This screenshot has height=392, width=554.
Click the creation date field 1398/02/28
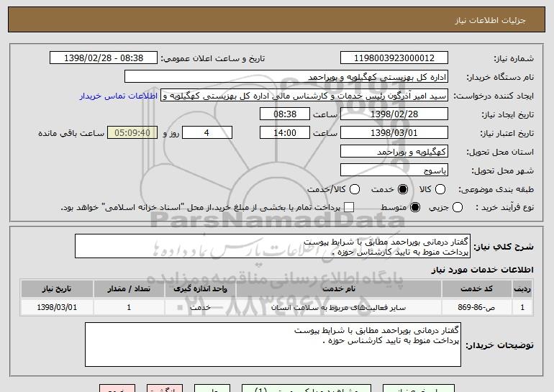coord(394,114)
